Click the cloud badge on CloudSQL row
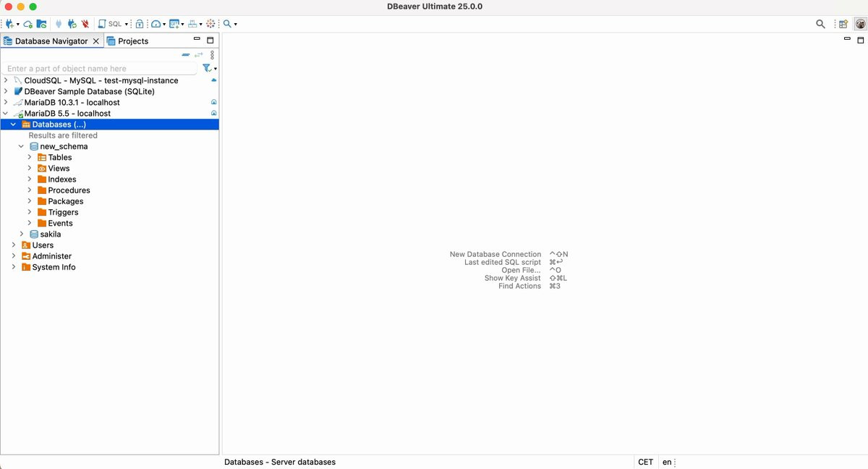 (x=213, y=80)
